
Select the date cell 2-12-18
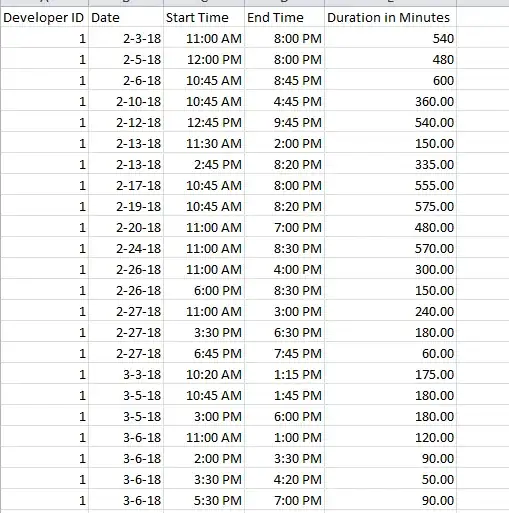[x=126, y=122]
